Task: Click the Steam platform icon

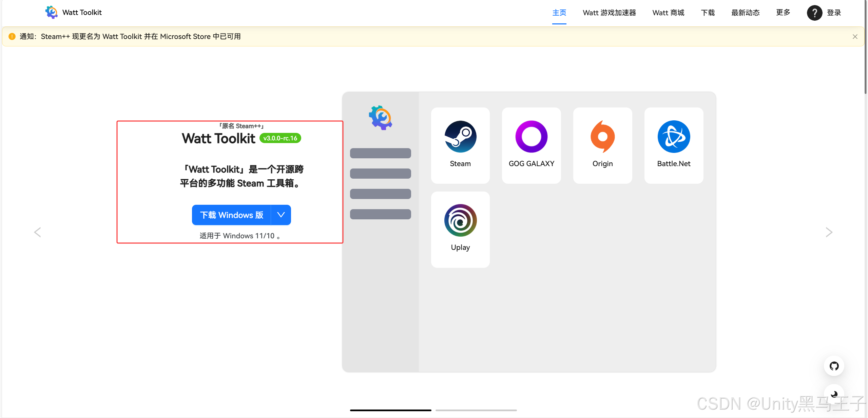Action: pyautogui.click(x=460, y=137)
